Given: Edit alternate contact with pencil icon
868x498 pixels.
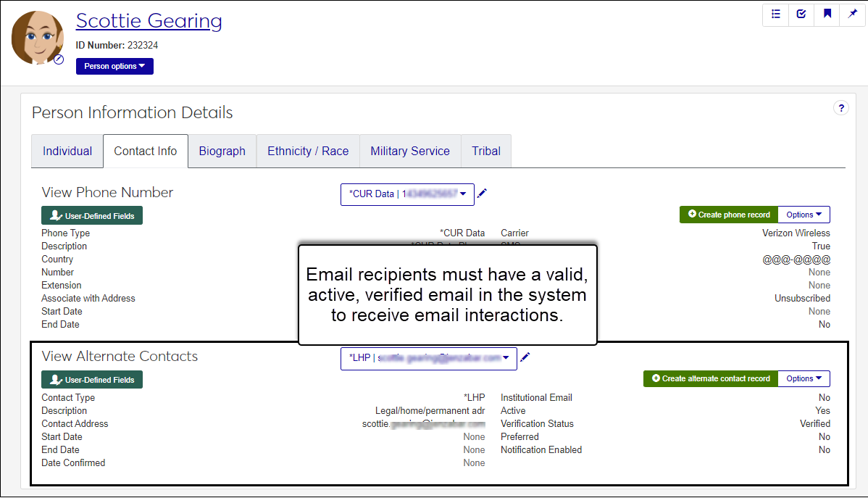Looking at the screenshot, I should [525, 357].
